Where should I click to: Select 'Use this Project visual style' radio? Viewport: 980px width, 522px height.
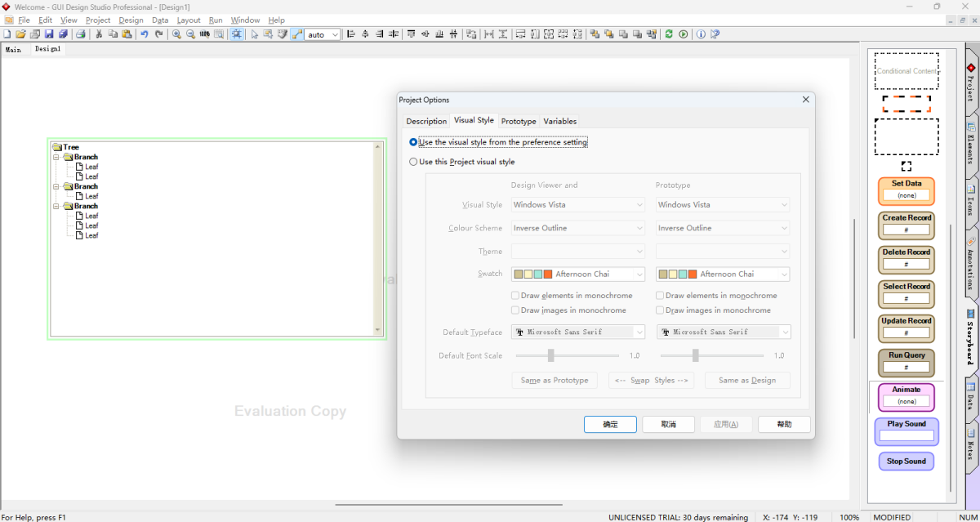click(413, 162)
